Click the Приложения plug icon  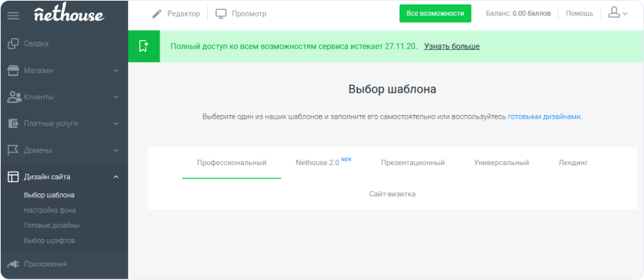pyautogui.click(x=13, y=264)
